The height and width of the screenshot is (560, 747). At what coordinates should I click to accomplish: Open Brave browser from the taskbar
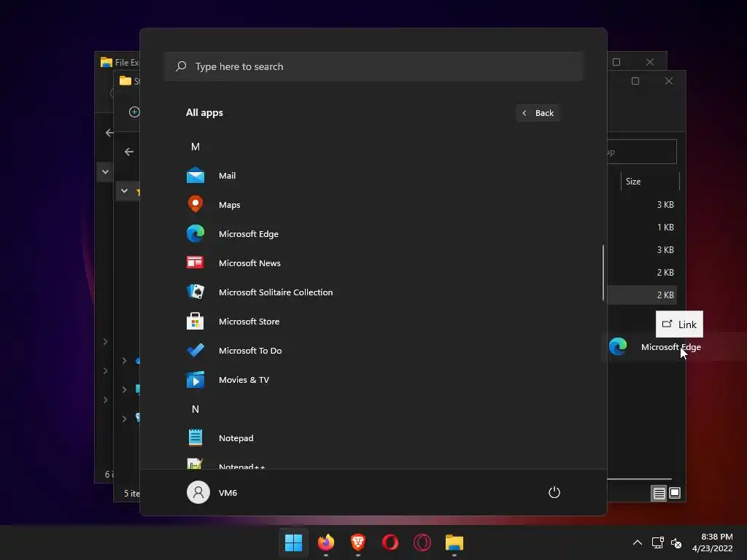[x=357, y=542]
